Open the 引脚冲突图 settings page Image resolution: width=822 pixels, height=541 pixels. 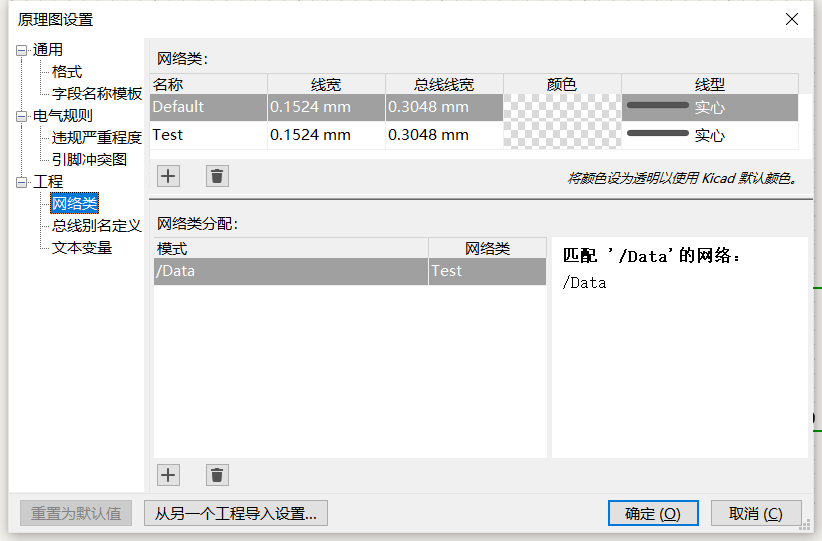coord(89,160)
